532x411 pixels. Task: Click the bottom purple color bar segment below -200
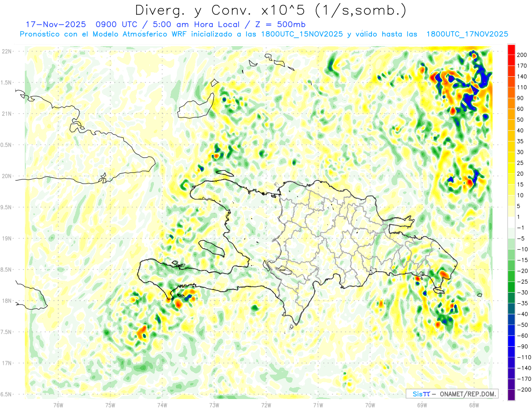pos(511,395)
